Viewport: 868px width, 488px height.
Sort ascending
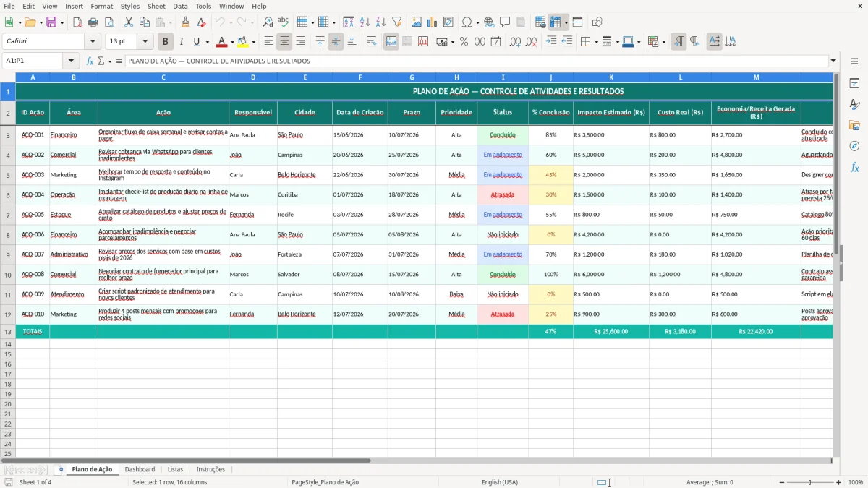365,22
